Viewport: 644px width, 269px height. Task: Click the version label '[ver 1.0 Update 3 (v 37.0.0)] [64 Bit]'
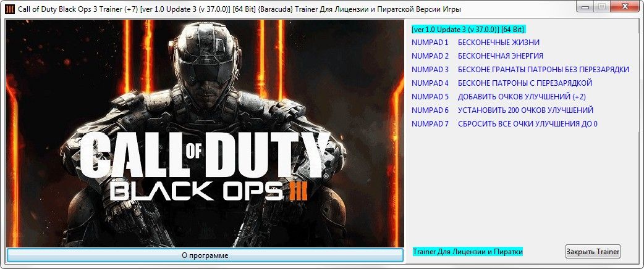coord(468,30)
